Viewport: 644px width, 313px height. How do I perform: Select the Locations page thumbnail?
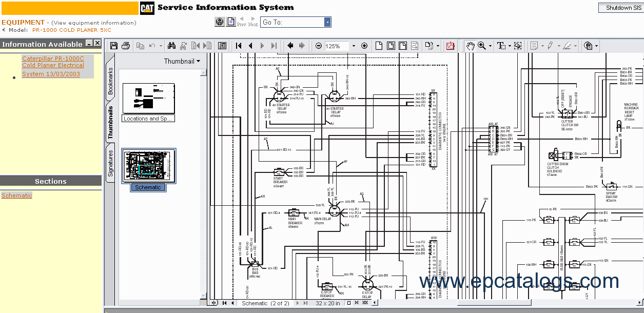coord(149,99)
